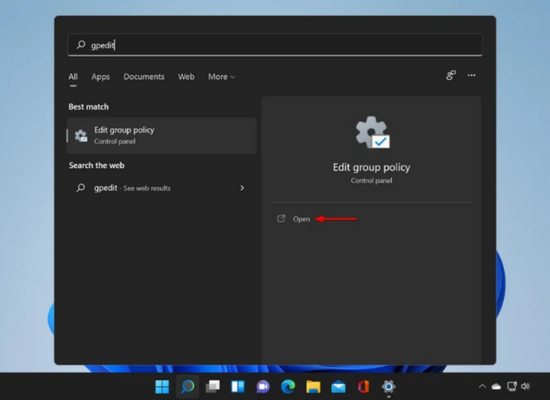This screenshot has height=400, width=550.
Task: Expand the More filter dropdown
Action: 221,76
